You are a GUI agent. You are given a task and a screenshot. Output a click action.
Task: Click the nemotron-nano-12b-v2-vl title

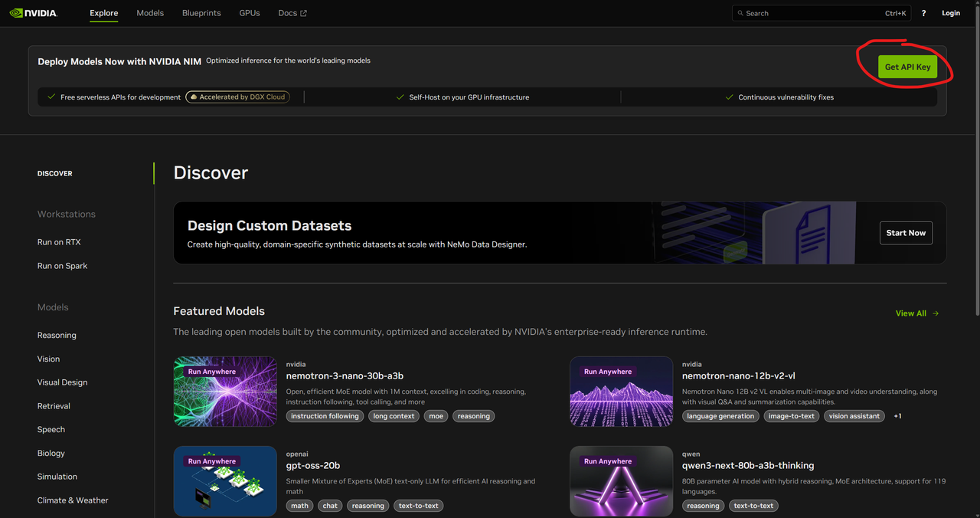coord(739,376)
